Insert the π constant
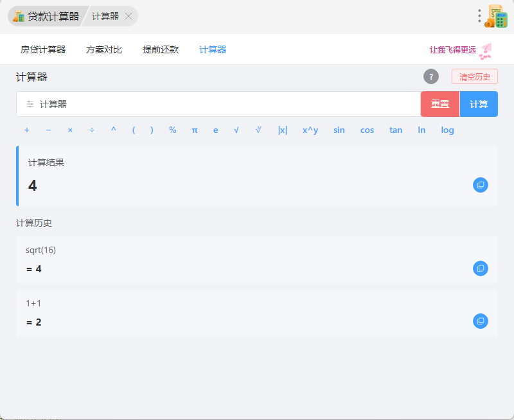 point(195,130)
